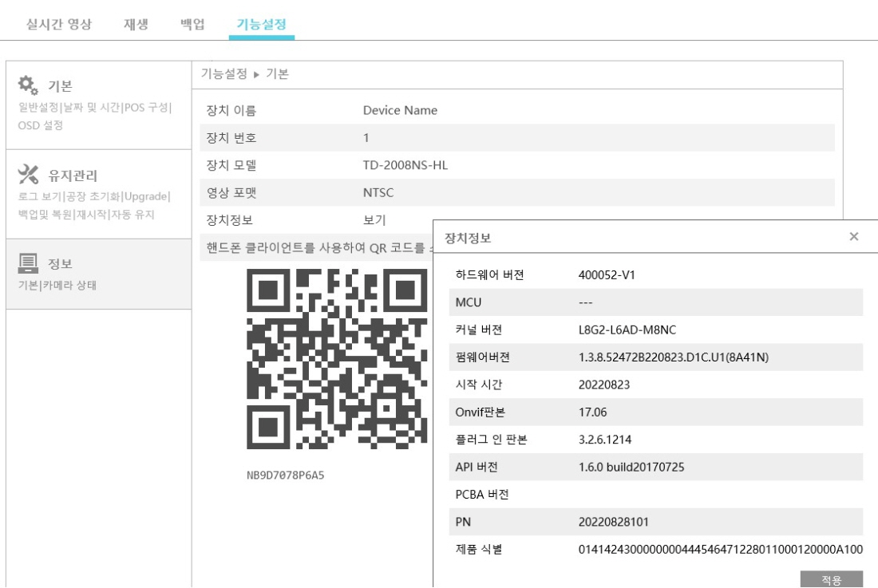Click the gear icon beside 기본
Viewport: 878px width, 588px height.
(x=28, y=84)
